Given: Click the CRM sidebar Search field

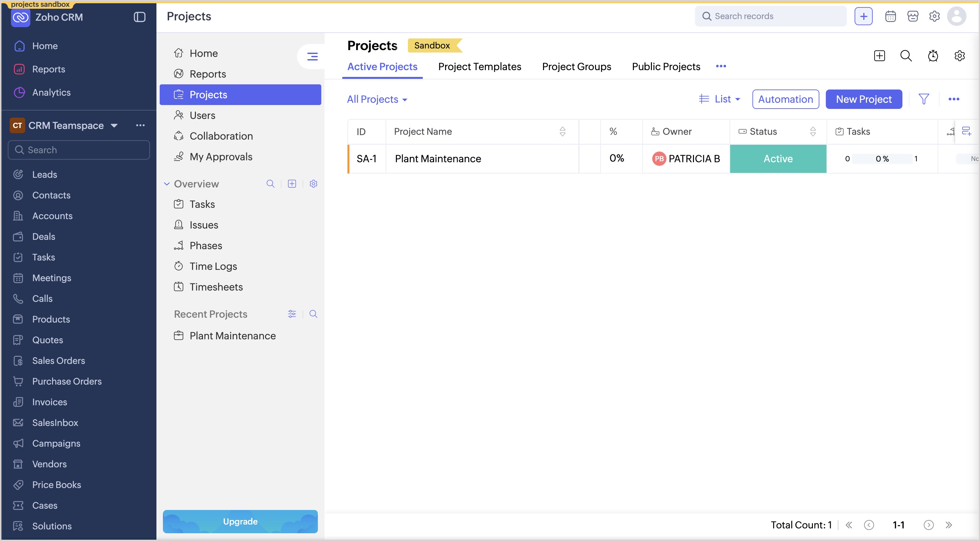Looking at the screenshot, I should pyautogui.click(x=79, y=150).
